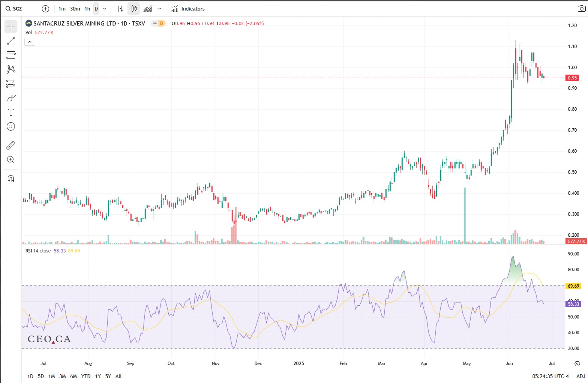Choose the bars chart style icon

point(120,9)
